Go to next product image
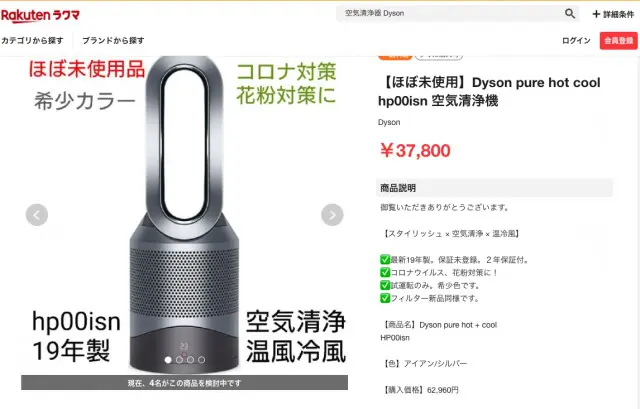Screen dimensions: 640x409 click(x=332, y=215)
